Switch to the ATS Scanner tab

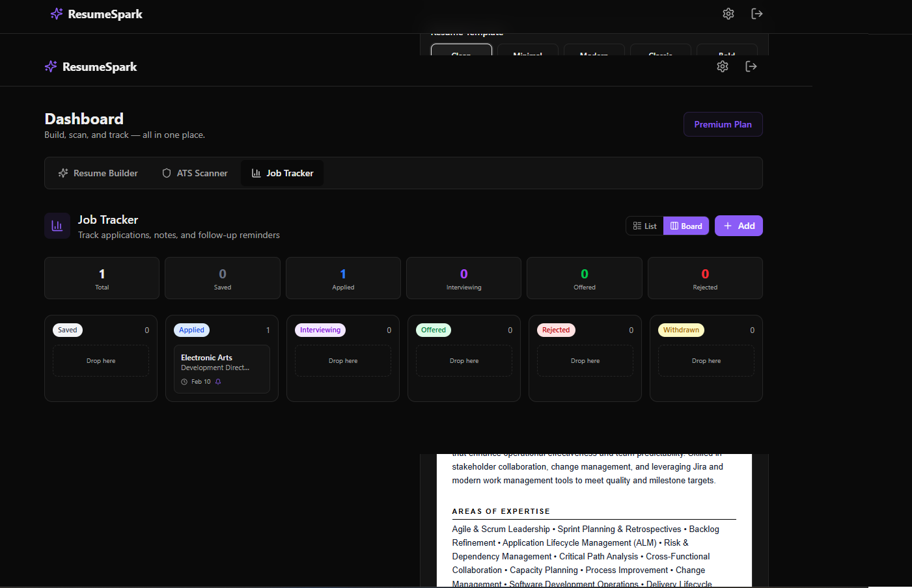pos(195,173)
